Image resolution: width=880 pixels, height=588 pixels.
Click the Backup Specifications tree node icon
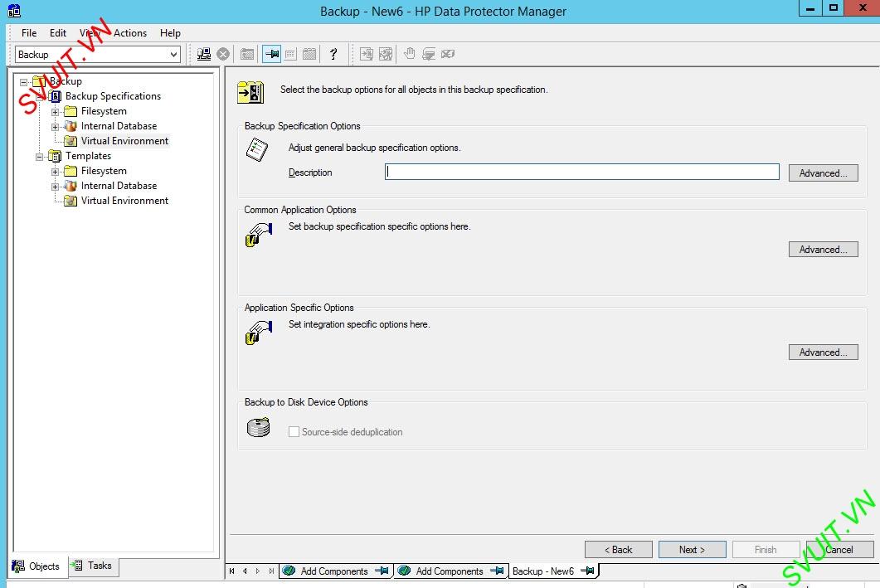tap(55, 96)
